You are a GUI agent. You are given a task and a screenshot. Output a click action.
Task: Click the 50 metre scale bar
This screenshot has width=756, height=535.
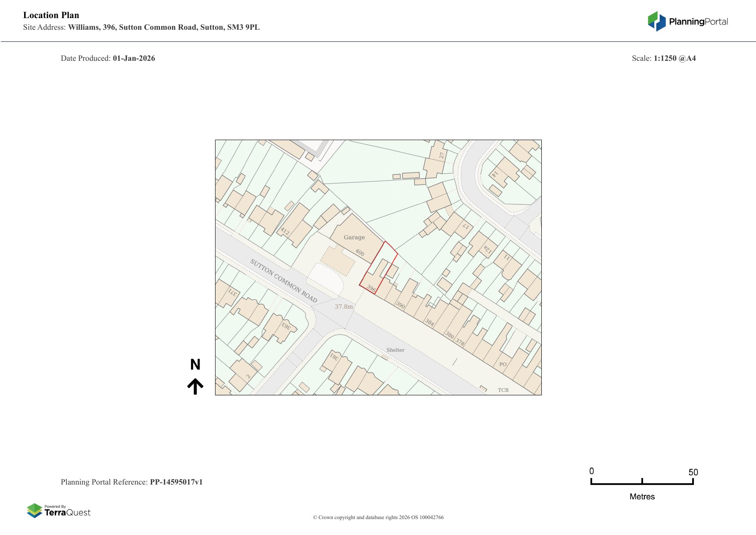[x=642, y=483]
